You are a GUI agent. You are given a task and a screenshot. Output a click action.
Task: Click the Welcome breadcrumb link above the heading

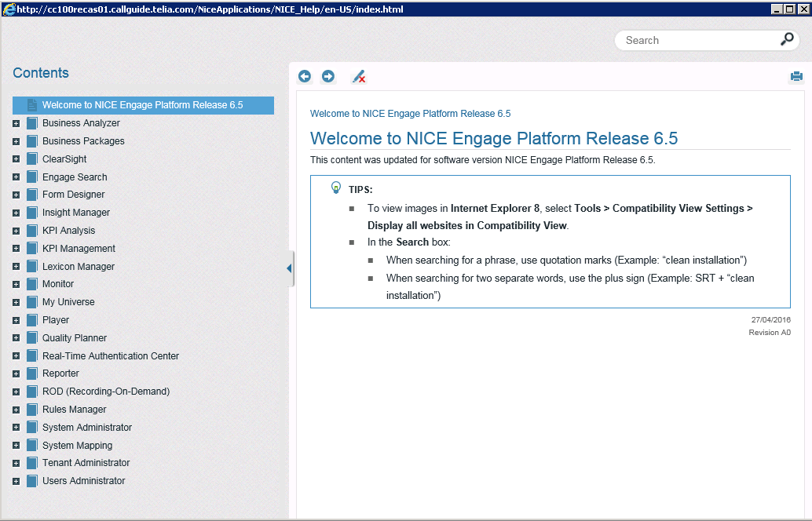410,114
